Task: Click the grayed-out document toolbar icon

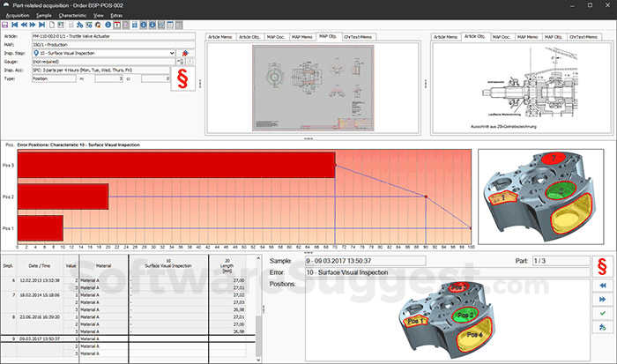Action: coord(71,25)
